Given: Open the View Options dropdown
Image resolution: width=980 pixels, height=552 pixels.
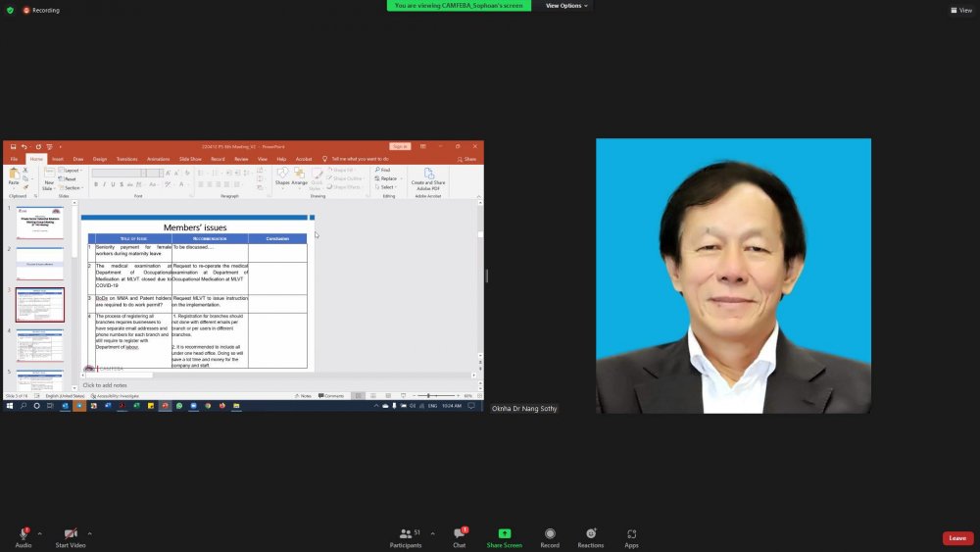Looking at the screenshot, I should tap(566, 6).
